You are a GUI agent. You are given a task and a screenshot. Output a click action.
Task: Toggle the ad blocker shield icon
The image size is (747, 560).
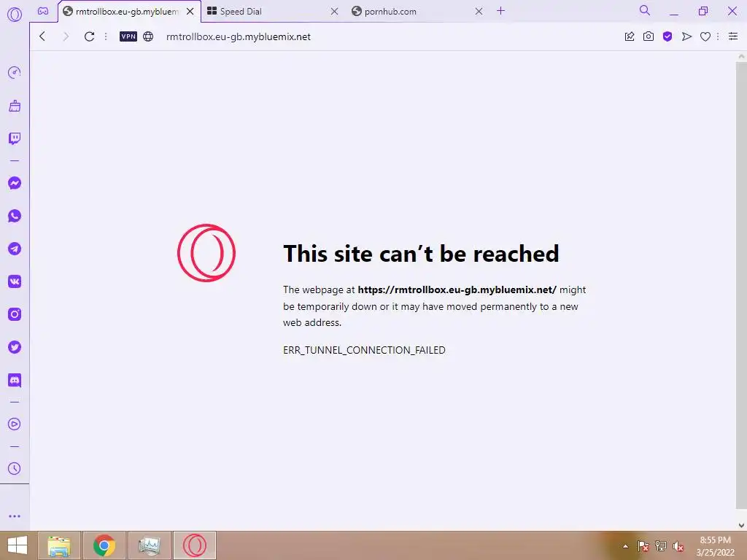coord(667,36)
